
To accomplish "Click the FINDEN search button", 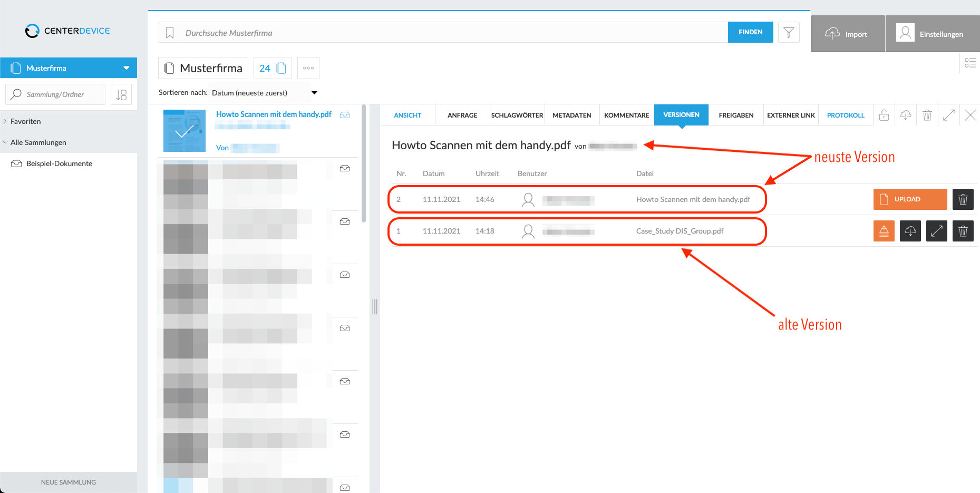I will tap(750, 32).
